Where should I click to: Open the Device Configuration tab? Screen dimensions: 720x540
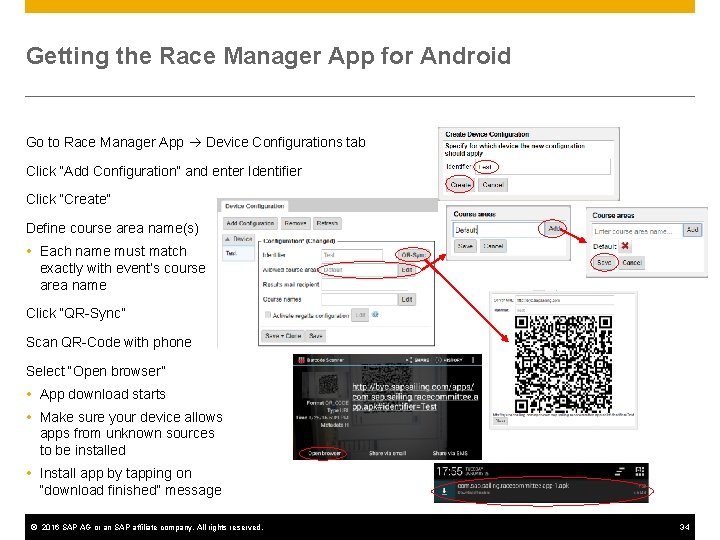(254, 206)
